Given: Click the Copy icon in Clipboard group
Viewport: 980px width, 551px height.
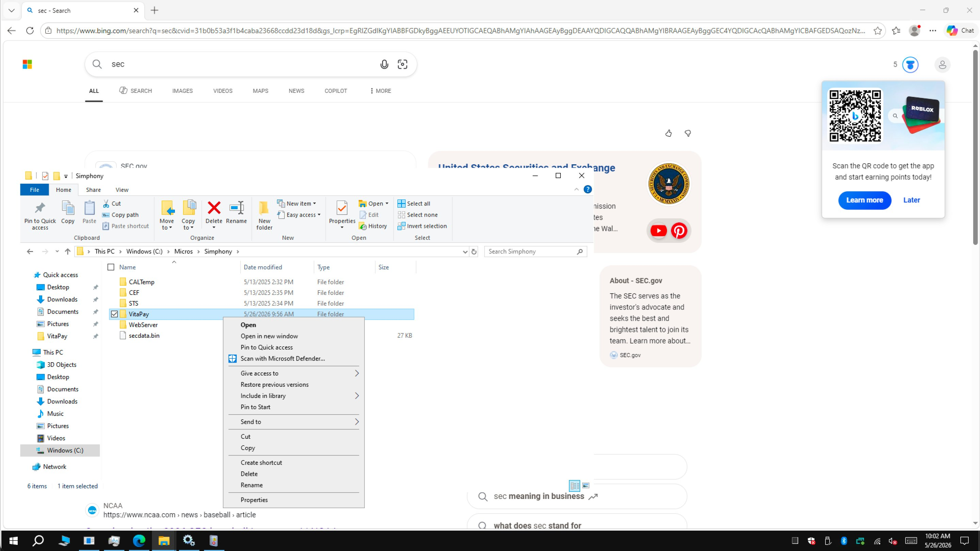Looking at the screenshot, I should tap(68, 212).
